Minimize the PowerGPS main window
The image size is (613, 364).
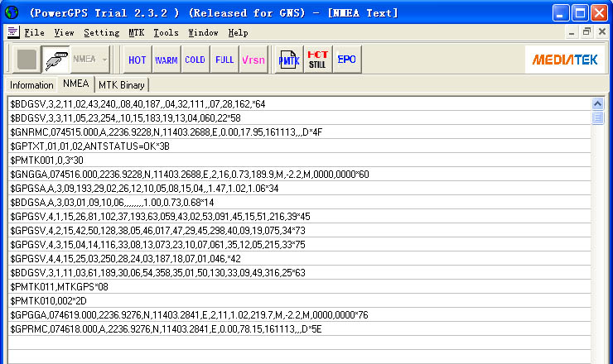point(561,13)
